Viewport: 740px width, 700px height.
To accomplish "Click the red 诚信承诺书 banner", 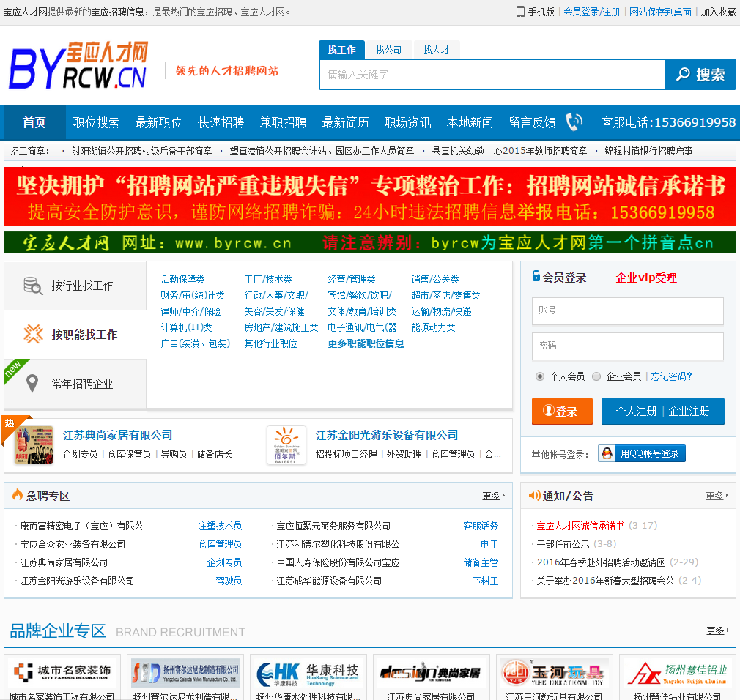I will [x=370, y=196].
